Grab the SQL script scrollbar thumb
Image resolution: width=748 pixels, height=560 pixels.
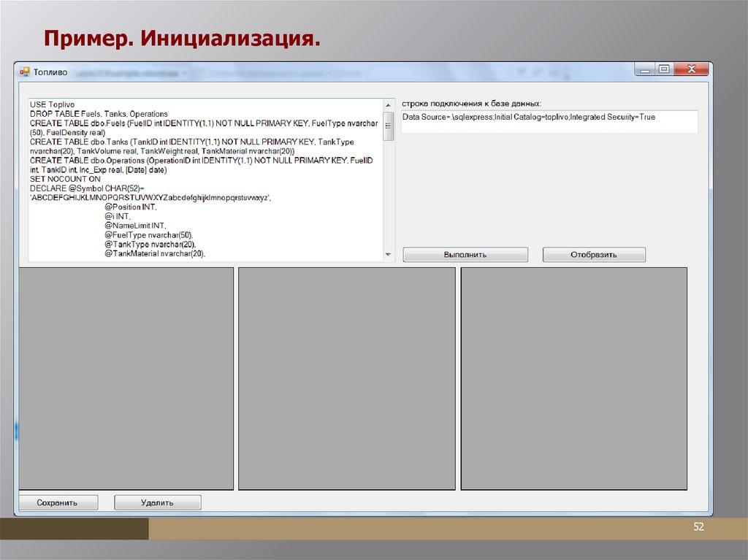click(388, 124)
